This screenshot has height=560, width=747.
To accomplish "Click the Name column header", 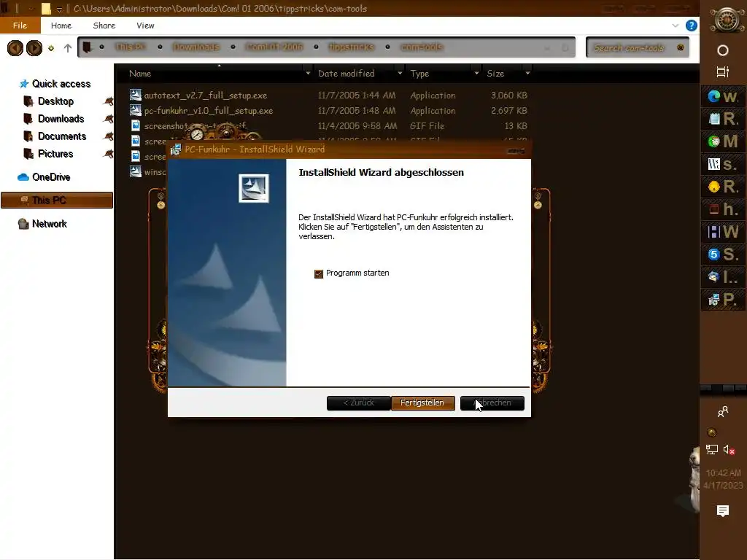I will click(x=140, y=74).
